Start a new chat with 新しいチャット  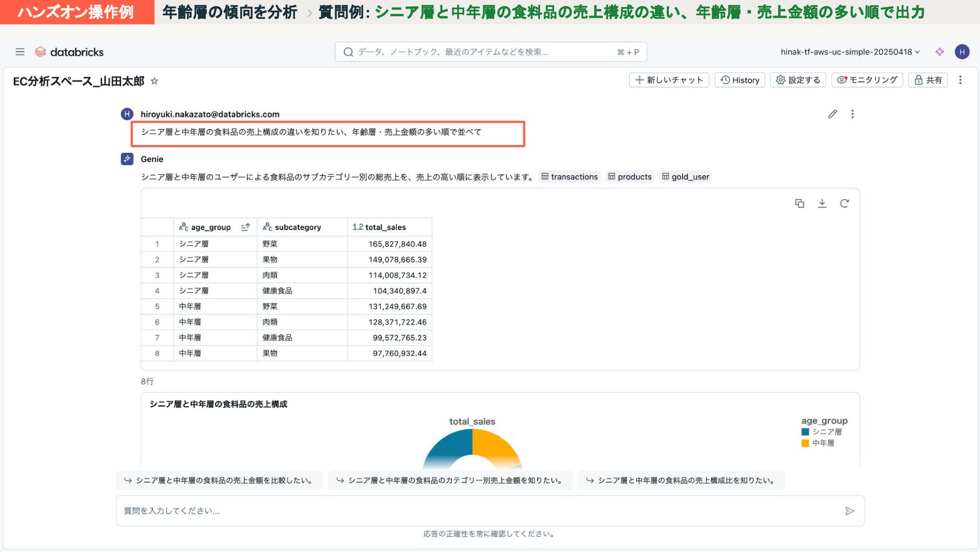pyautogui.click(x=669, y=80)
